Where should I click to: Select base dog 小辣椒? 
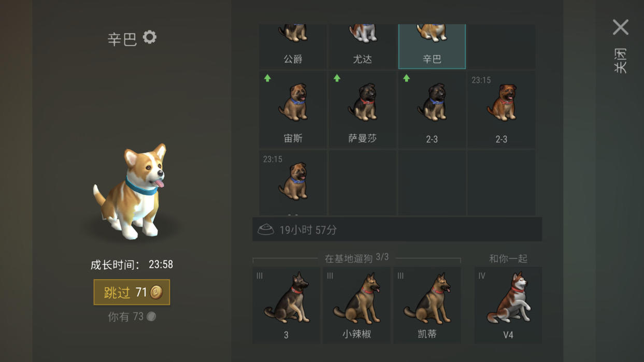click(x=356, y=305)
